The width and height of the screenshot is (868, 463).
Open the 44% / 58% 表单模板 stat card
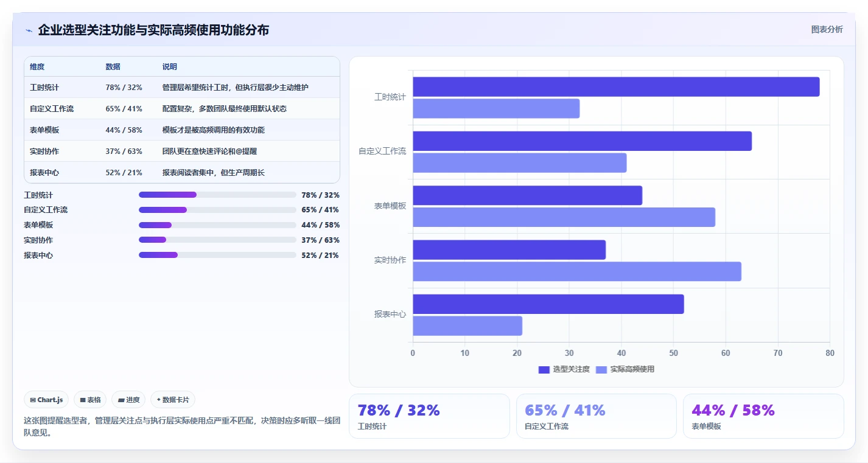763,416
